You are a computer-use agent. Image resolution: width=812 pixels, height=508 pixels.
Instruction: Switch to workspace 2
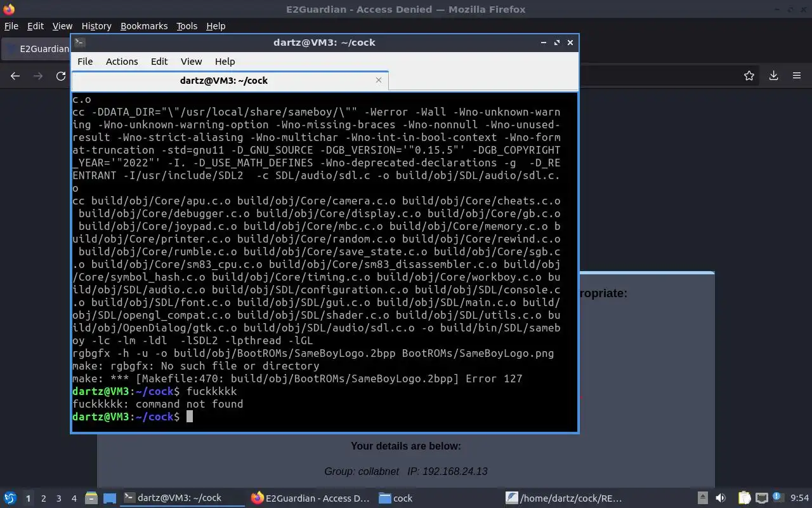(43, 498)
